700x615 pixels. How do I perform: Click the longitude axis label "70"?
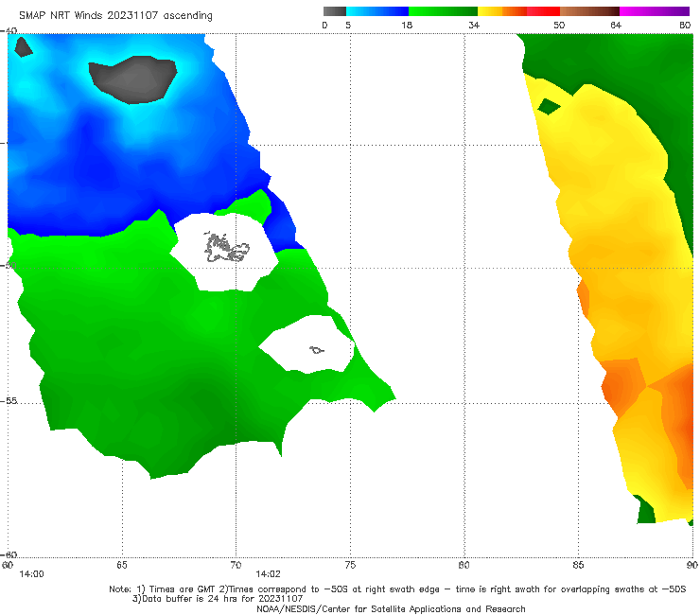pos(236,565)
